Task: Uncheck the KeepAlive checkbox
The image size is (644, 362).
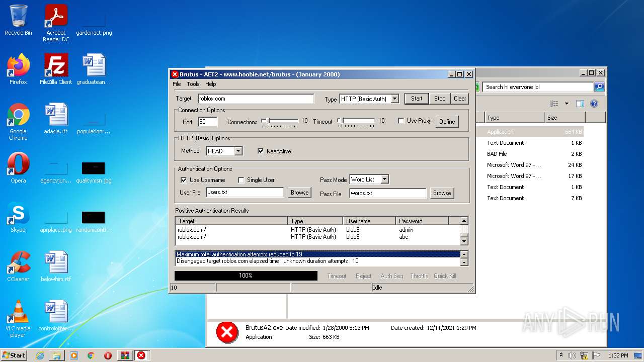Action: pyautogui.click(x=261, y=151)
